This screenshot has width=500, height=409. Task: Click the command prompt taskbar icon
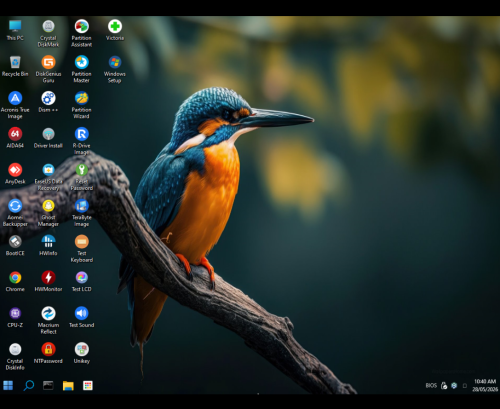click(x=48, y=385)
